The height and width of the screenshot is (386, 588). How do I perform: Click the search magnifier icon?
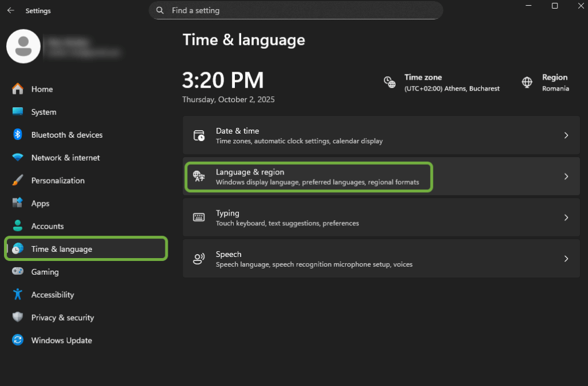[x=160, y=10]
